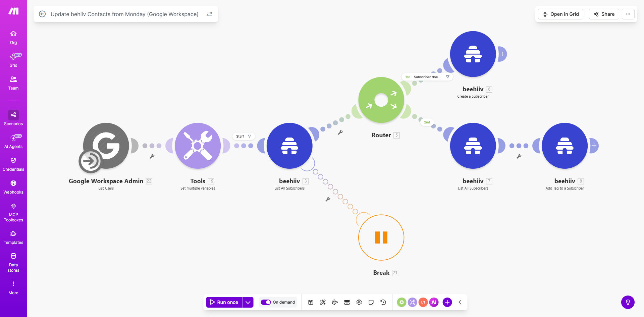
Task: Open the Google Workspace Admin module
Action: click(106, 146)
